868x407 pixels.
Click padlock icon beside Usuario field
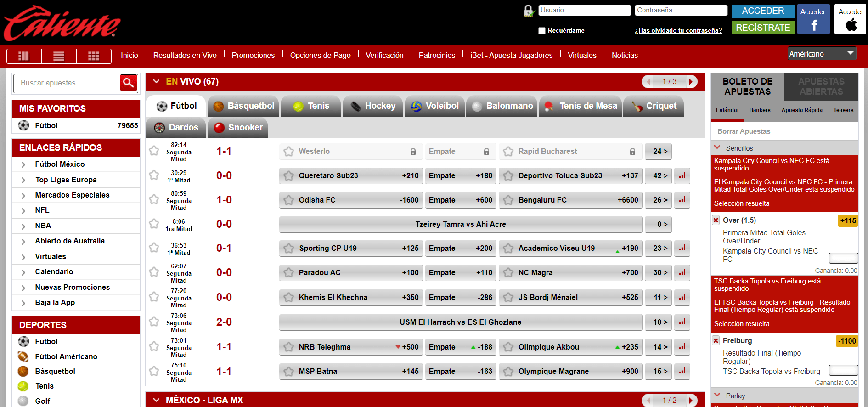pyautogui.click(x=529, y=11)
